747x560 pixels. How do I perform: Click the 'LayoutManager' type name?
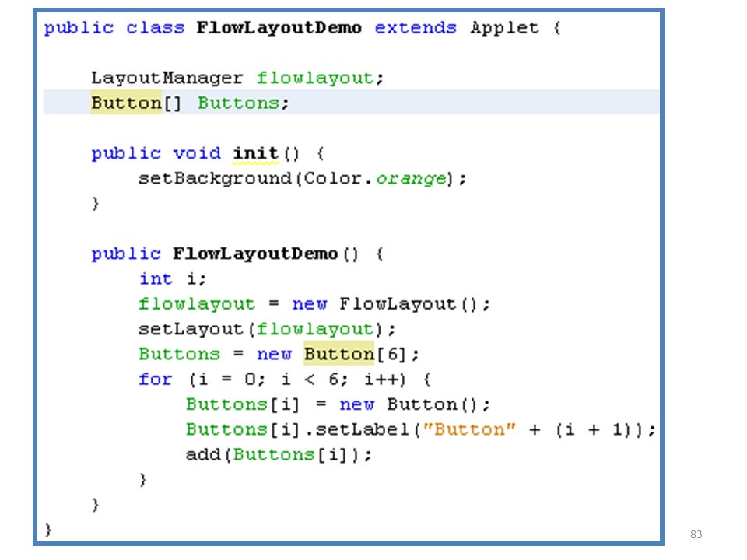click(167, 78)
